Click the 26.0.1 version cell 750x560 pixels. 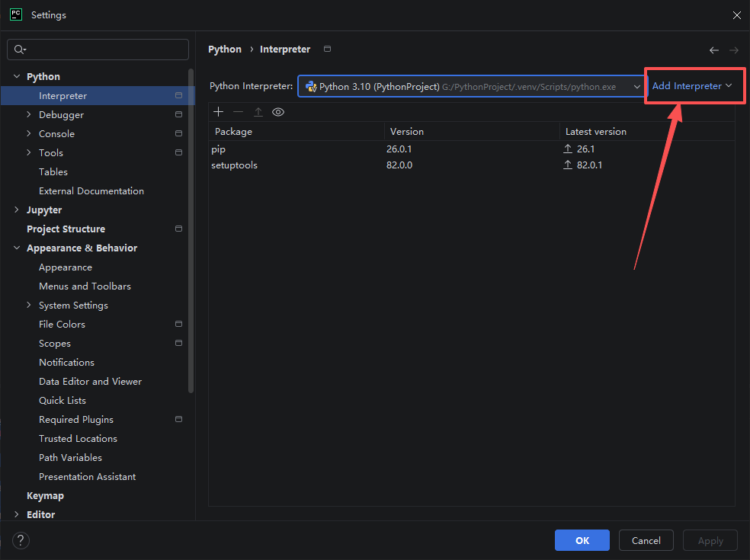[399, 149]
